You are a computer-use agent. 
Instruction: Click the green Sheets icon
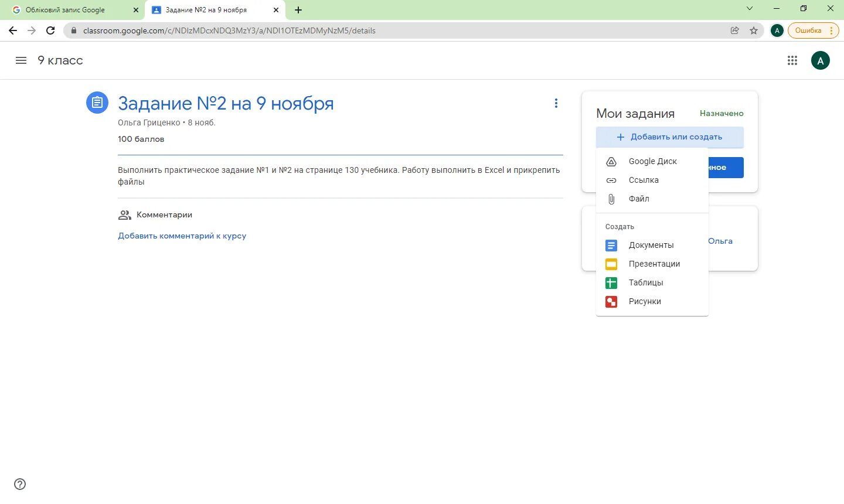(x=611, y=283)
